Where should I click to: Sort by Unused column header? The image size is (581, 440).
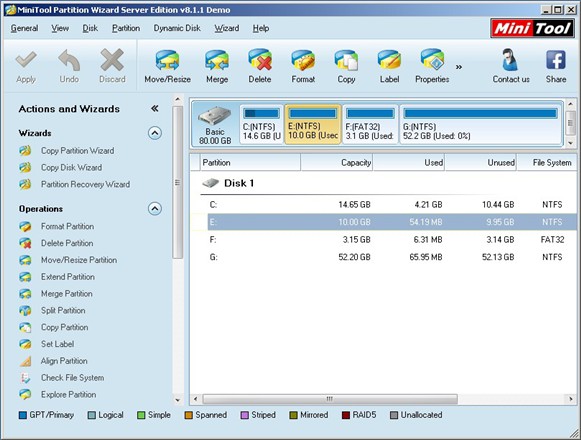(481, 163)
